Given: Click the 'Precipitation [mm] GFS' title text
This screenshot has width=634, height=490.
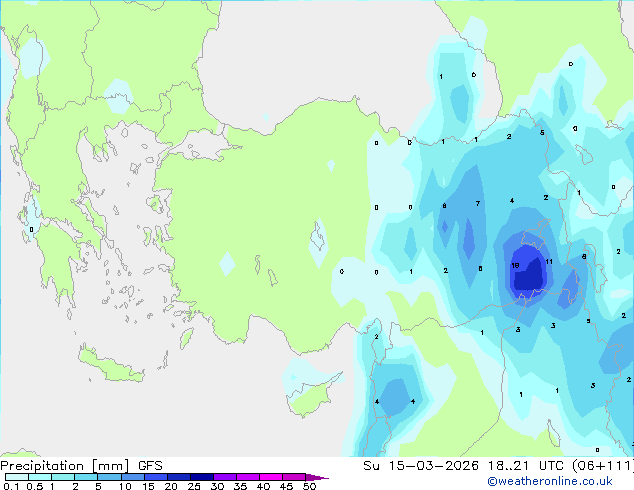Looking at the screenshot, I should pyautogui.click(x=81, y=466).
